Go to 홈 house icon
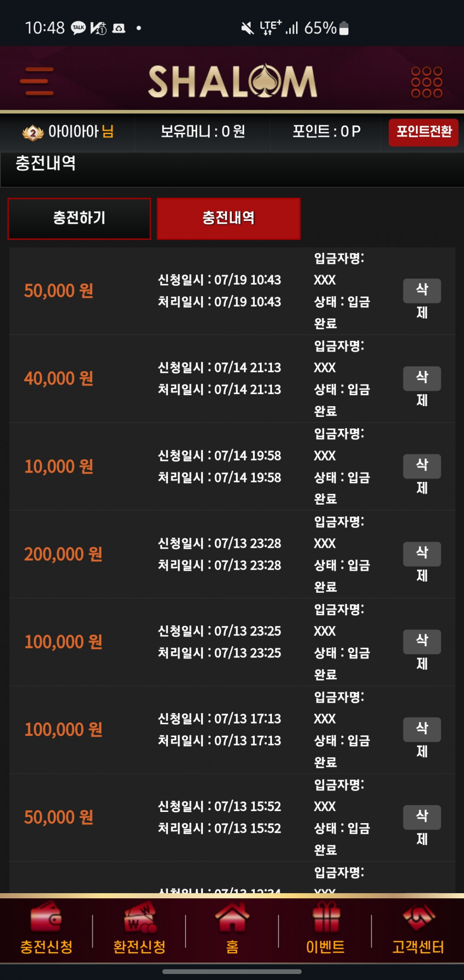Image resolution: width=464 pixels, height=980 pixels. coord(232,916)
